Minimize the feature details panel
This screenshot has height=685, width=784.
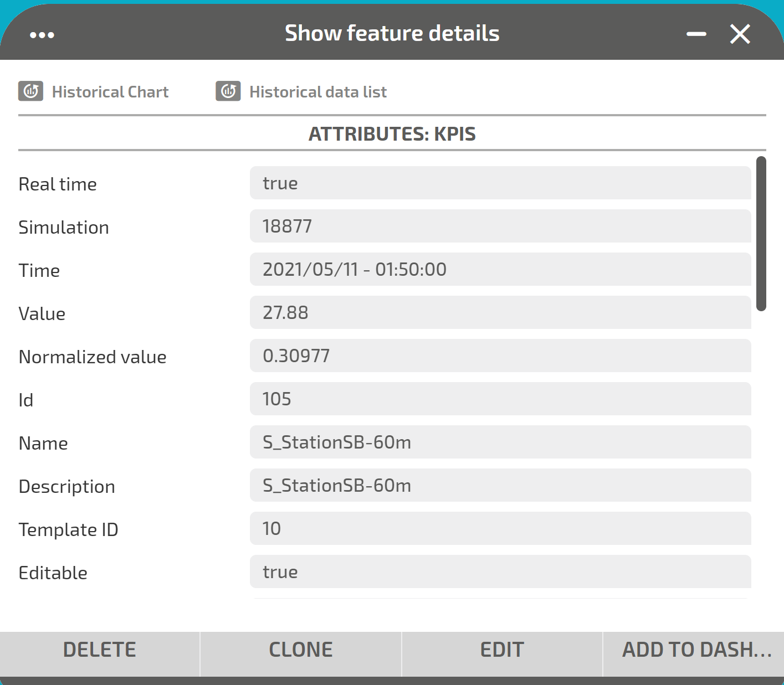[696, 34]
